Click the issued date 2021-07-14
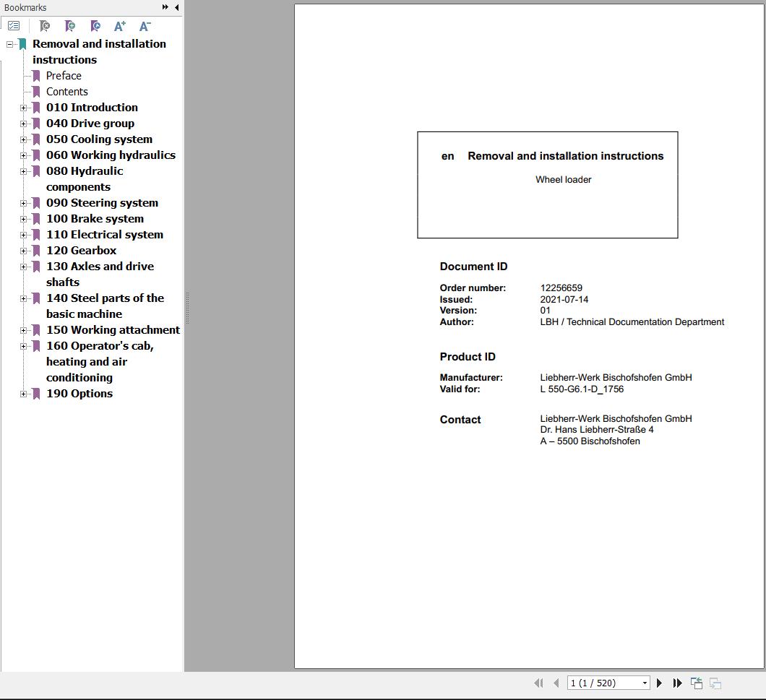Viewport: 766px width, 700px height. [564, 300]
